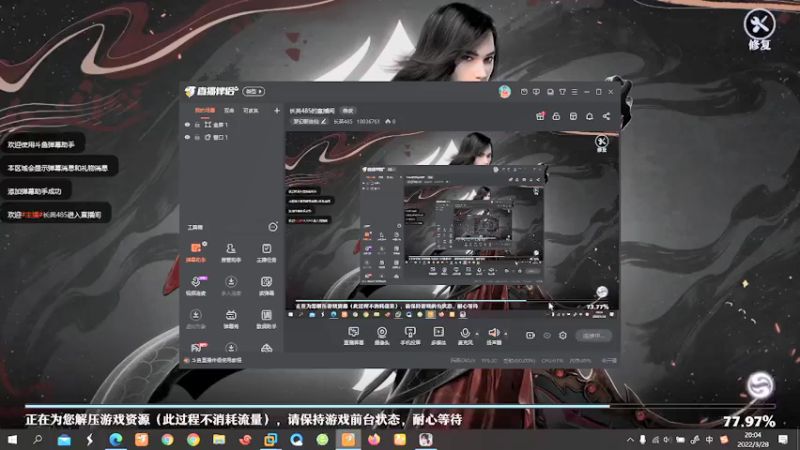
Task: Open Microsoft Edge from taskbar
Action: 116,439
